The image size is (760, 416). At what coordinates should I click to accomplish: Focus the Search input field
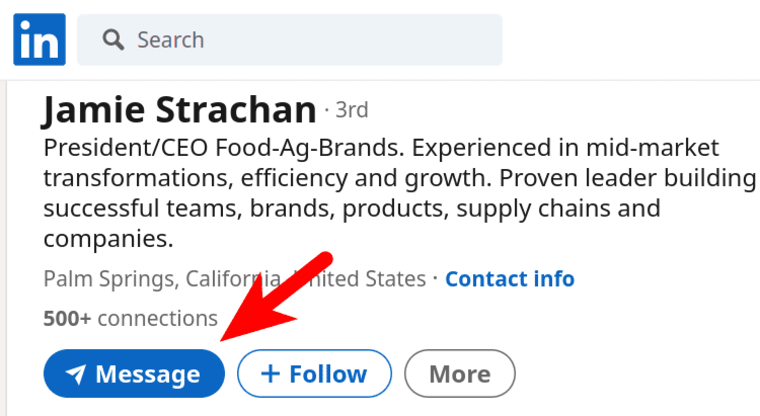click(289, 40)
